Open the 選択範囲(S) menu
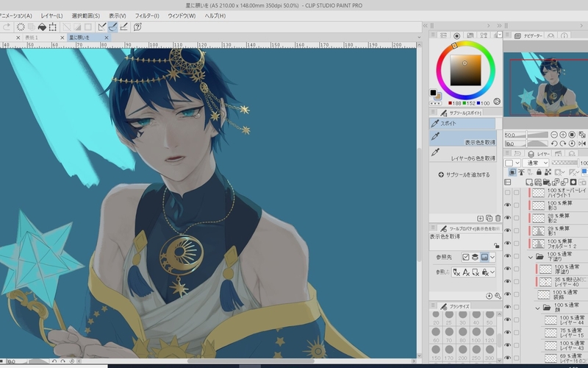The width and height of the screenshot is (588, 368). pos(86,15)
